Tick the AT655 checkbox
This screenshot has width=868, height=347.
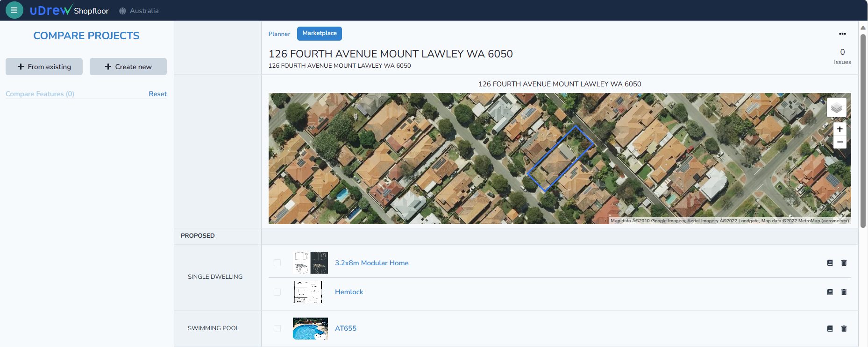pos(277,329)
